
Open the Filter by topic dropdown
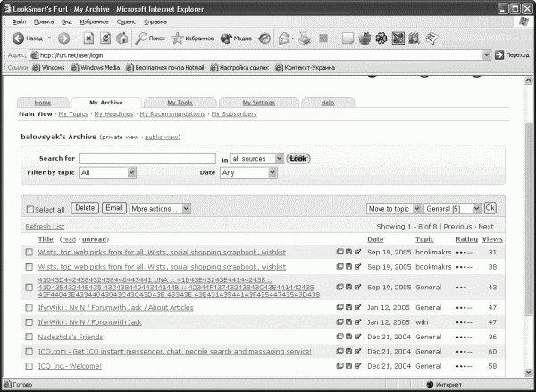tap(108, 172)
